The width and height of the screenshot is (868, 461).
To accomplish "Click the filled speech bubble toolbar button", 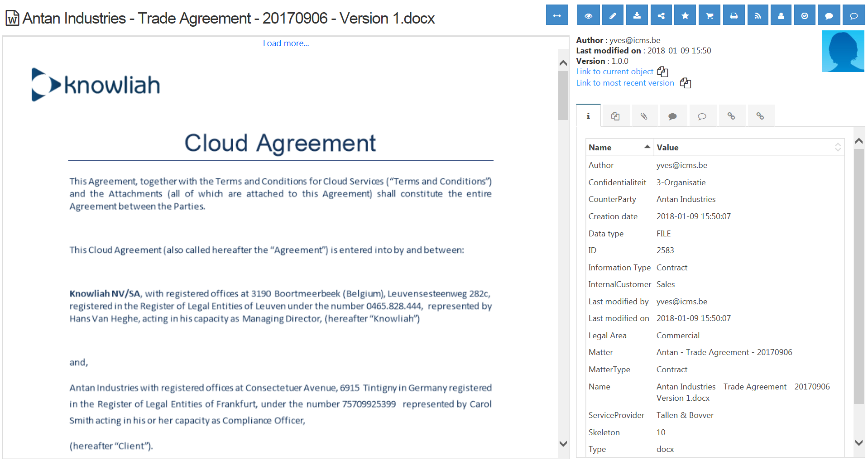I will (x=829, y=15).
